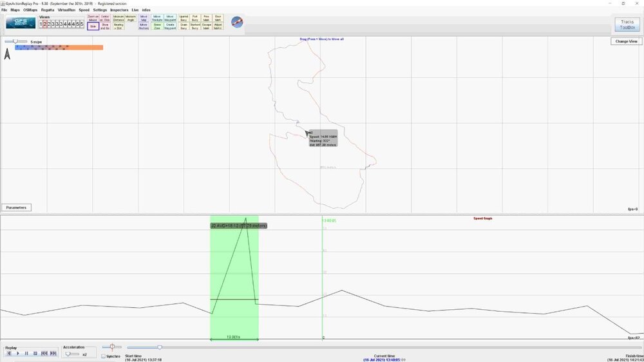Open the Inspectors menu
Viewport: 644px width, 362px height.
119,10
